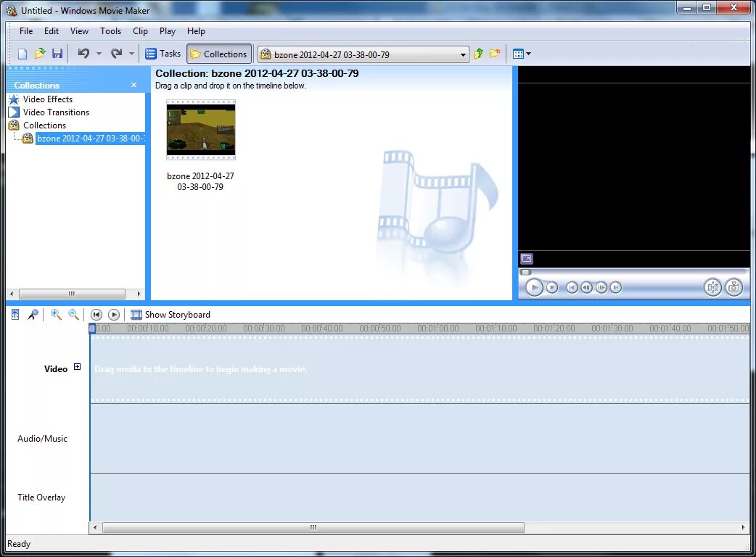756x557 pixels.
Task: Open the Tools menu
Action: (x=110, y=31)
